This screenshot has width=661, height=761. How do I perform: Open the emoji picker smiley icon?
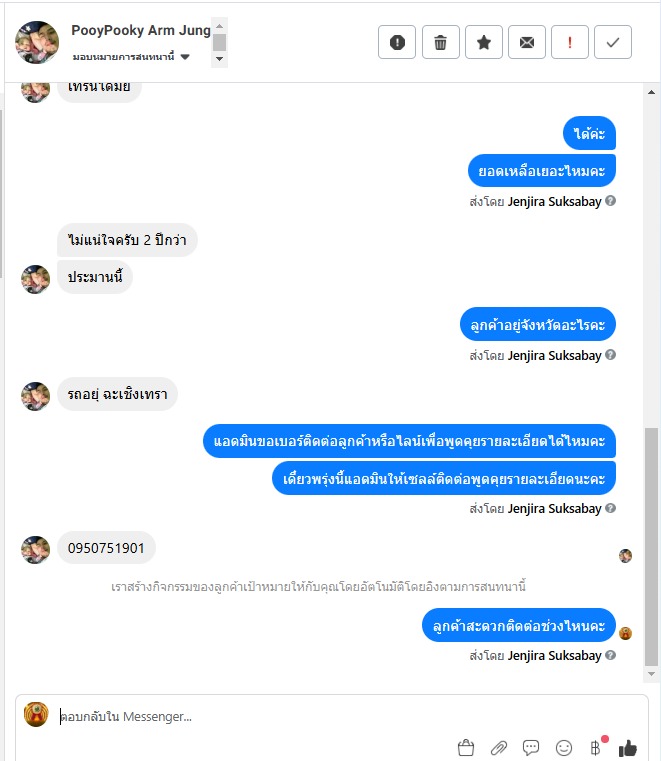click(x=563, y=747)
